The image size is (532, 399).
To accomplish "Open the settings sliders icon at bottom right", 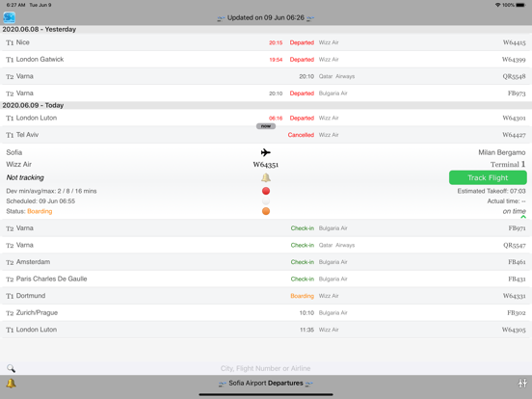I will pyautogui.click(x=522, y=384).
